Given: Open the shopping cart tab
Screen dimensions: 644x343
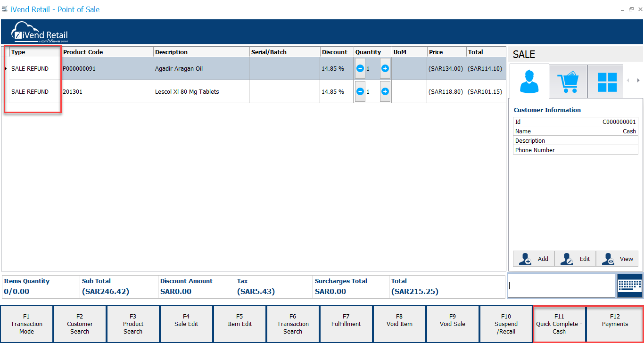Looking at the screenshot, I should pyautogui.click(x=569, y=82).
